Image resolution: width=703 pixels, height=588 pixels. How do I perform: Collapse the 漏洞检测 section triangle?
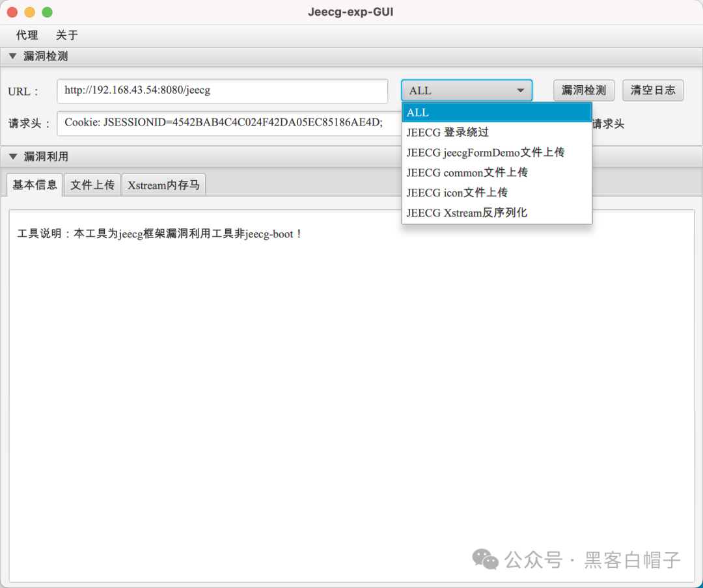coord(12,57)
